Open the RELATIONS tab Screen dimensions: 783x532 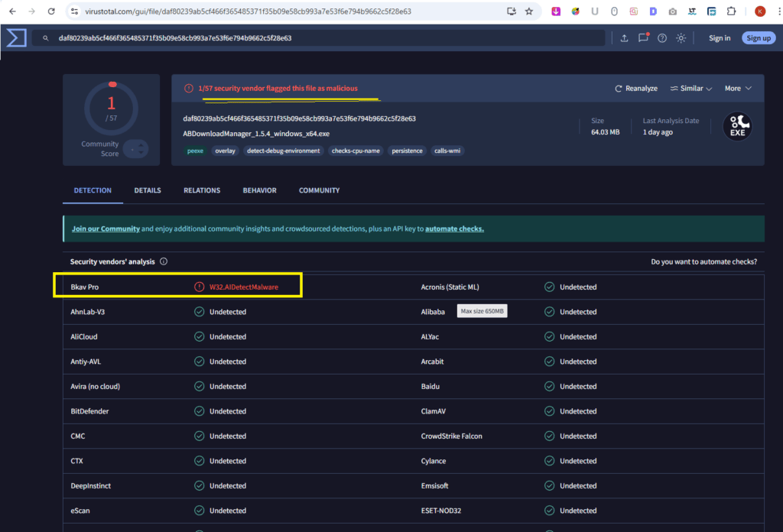[202, 190]
